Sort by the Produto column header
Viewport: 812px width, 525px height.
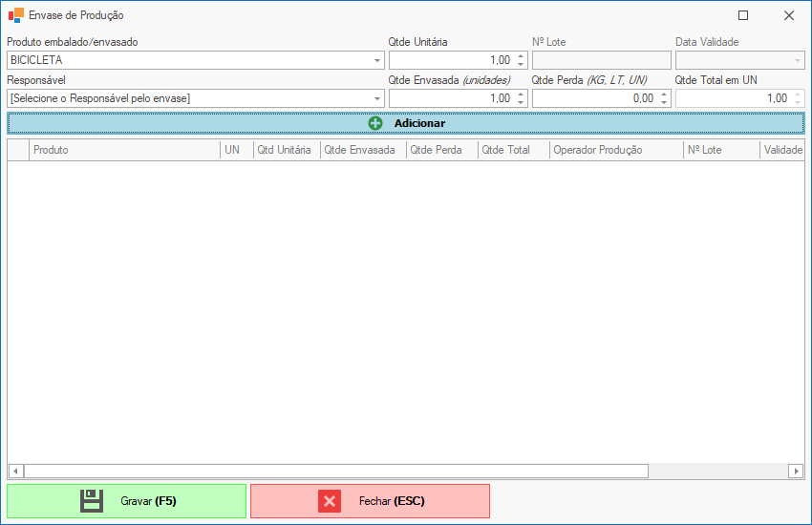coord(124,150)
